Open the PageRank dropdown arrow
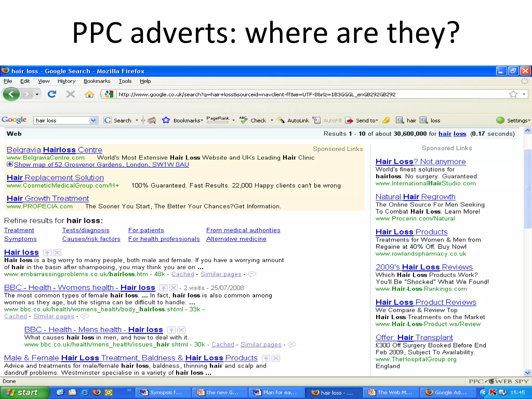 (x=234, y=120)
